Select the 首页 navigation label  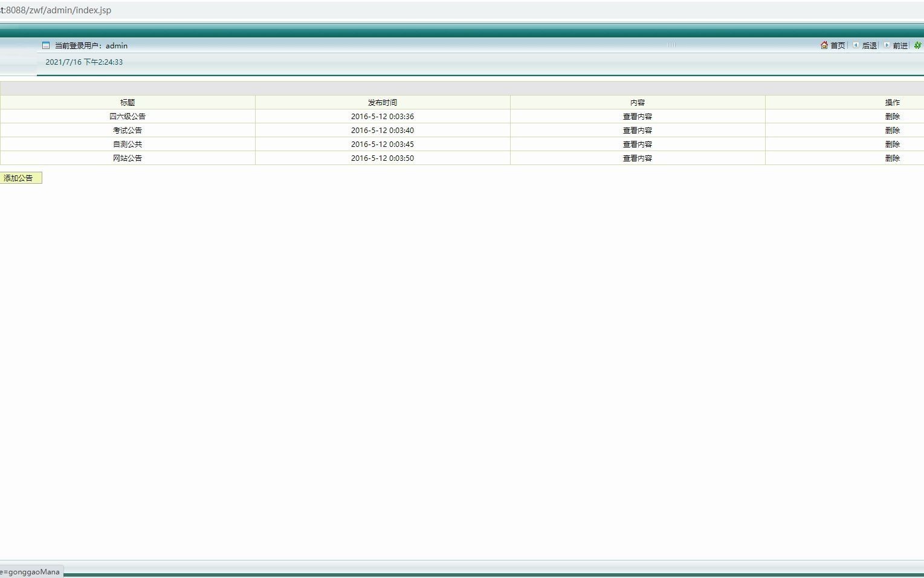pyautogui.click(x=837, y=45)
